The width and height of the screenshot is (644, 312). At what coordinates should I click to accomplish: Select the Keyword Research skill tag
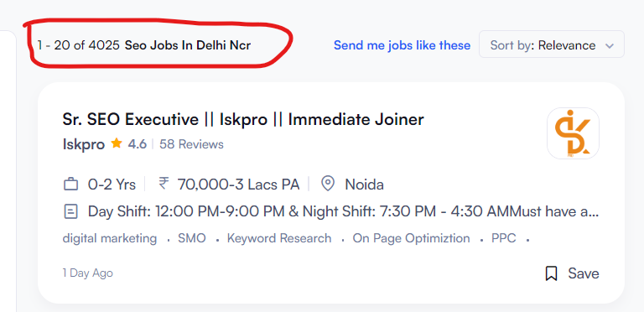279,238
